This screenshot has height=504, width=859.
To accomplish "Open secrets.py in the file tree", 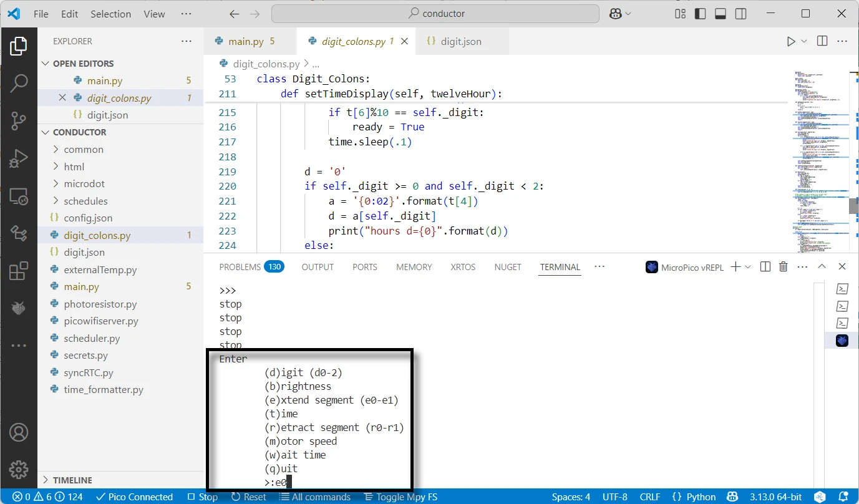I will click(86, 356).
